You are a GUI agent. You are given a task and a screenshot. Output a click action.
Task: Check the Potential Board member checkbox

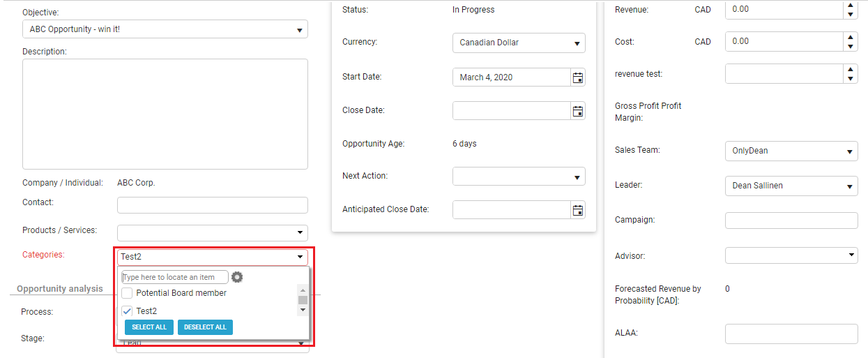pyautogui.click(x=127, y=293)
